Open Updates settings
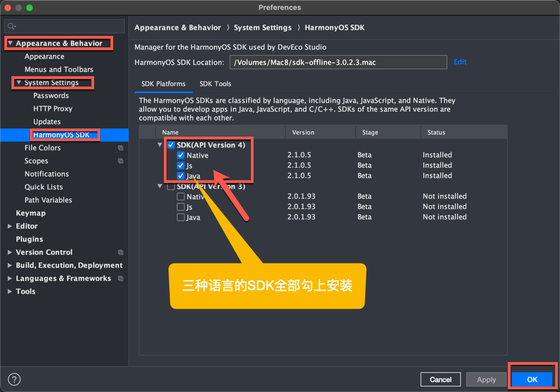Screen dimensions: 560x392 pyautogui.click(x=47, y=121)
